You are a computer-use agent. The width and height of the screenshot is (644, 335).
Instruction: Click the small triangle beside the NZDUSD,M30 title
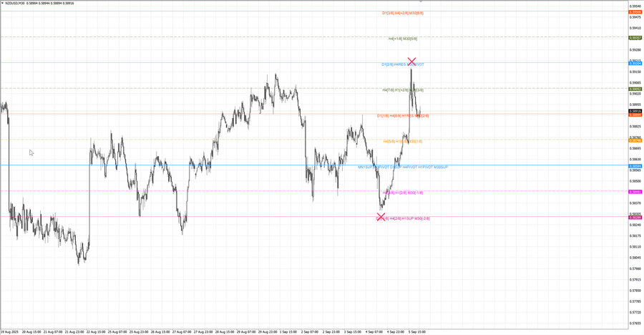coord(2,3)
